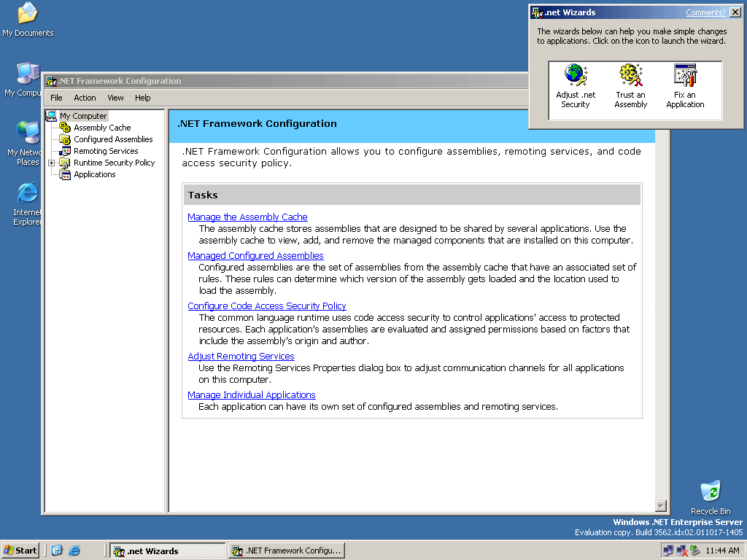The width and height of the screenshot is (747, 560).
Task: Click the Runtime Security Policy icon in tree
Action: (x=65, y=163)
